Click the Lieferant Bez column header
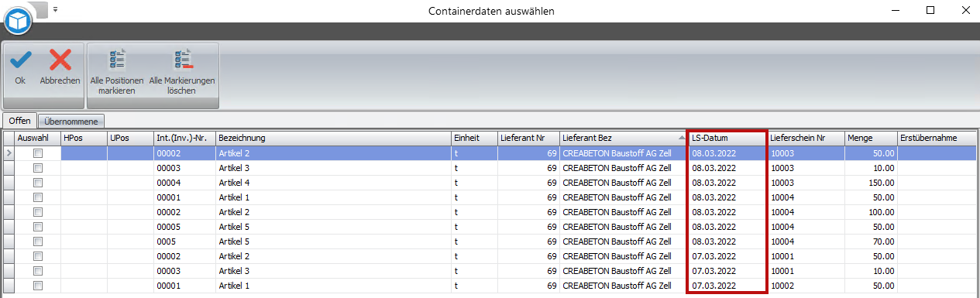 pos(623,138)
